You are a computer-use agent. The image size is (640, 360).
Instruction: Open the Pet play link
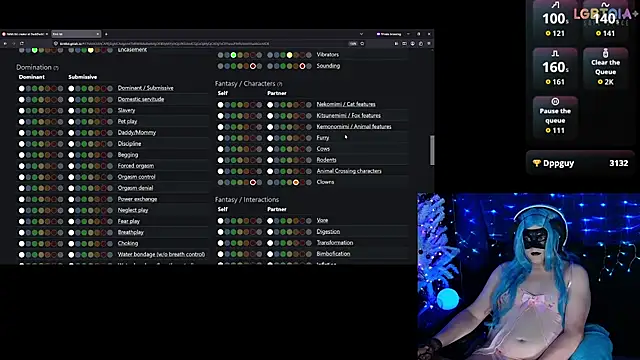pyautogui.click(x=127, y=122)
